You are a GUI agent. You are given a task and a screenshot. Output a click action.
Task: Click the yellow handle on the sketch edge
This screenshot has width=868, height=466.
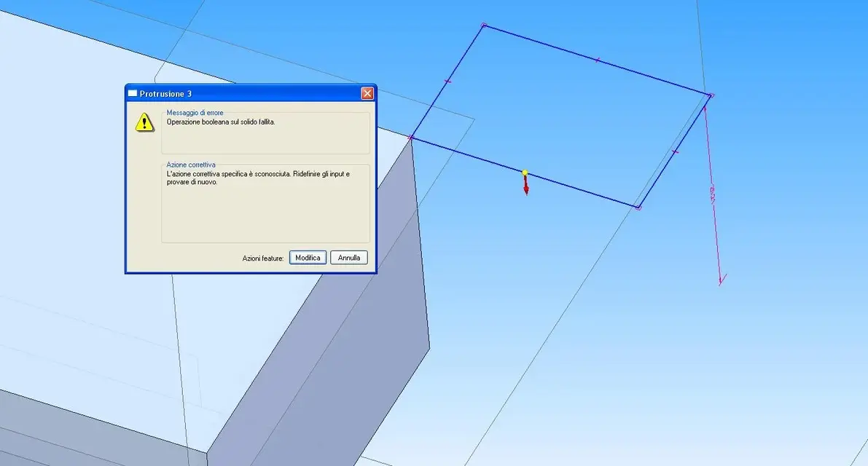click(x=525, y=173)
